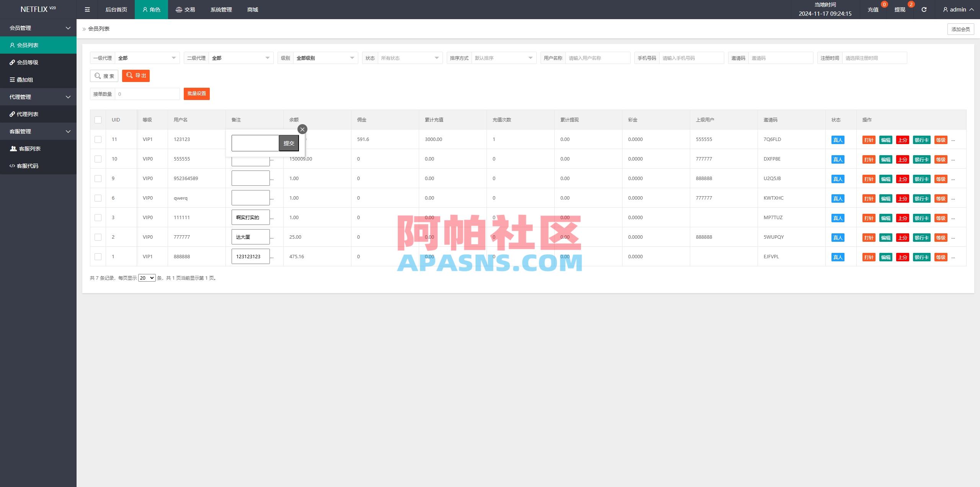Click 银行卡 button for user qwerq
The height and width of the screenshot is (487, 980).
tap(921, 198)
